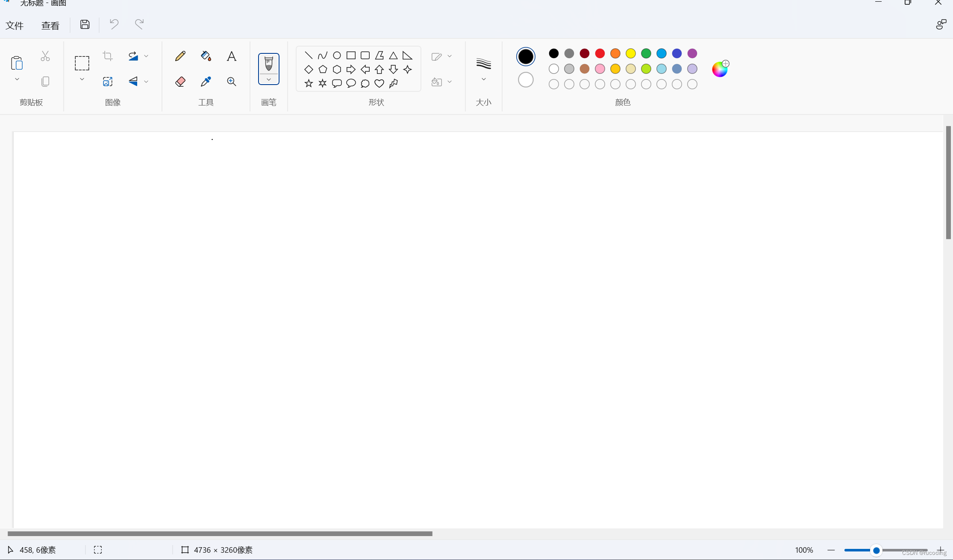
Task: Choose the Oval shape
Action: (337, 55)
